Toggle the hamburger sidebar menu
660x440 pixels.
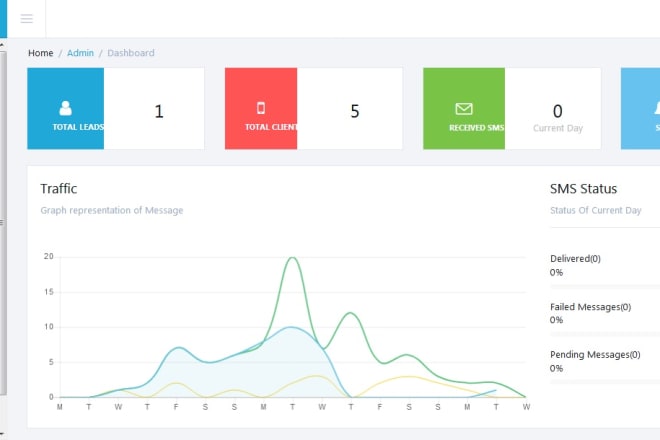(27, 19)
